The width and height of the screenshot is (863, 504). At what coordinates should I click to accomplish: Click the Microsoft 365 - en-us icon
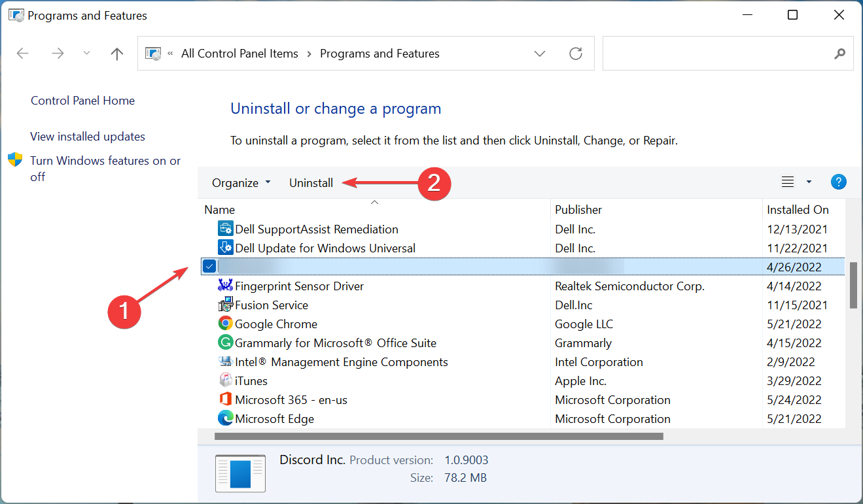(226, 399)
